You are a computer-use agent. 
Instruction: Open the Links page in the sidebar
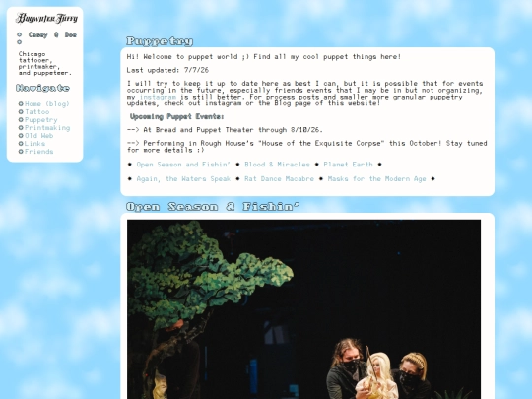tap(34, 144)
